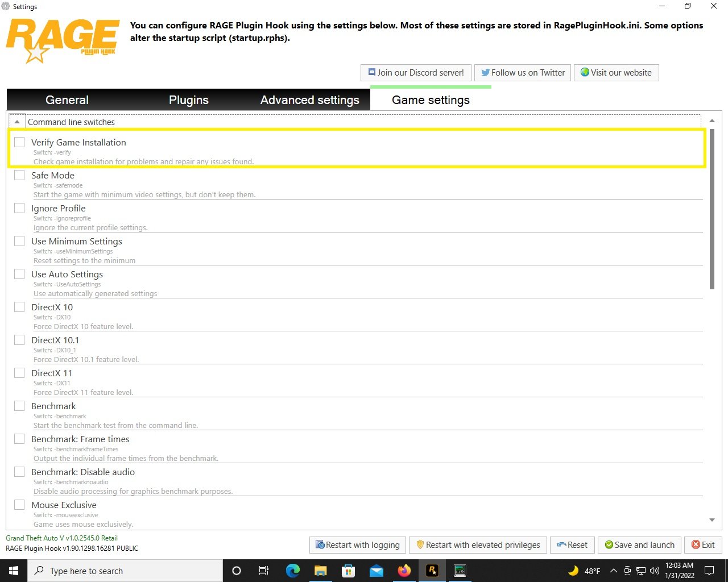Click the weather moon icon showing 48°F

(573, 571)
